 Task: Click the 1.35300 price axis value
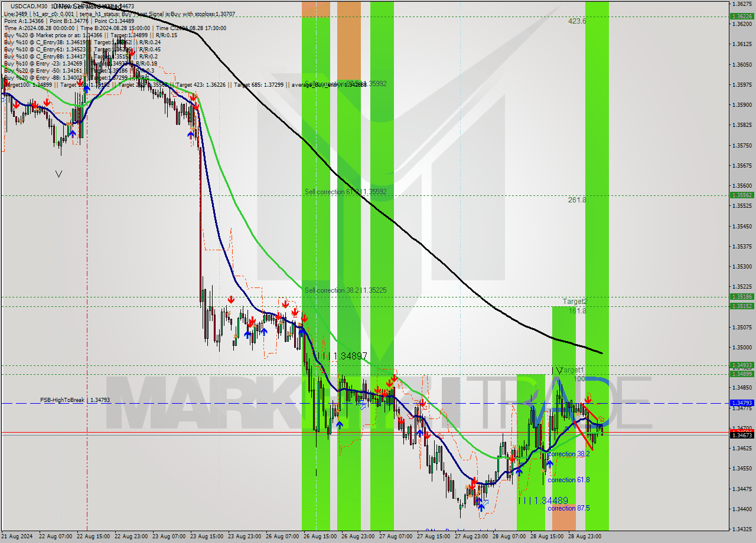[x=742, y=266]
